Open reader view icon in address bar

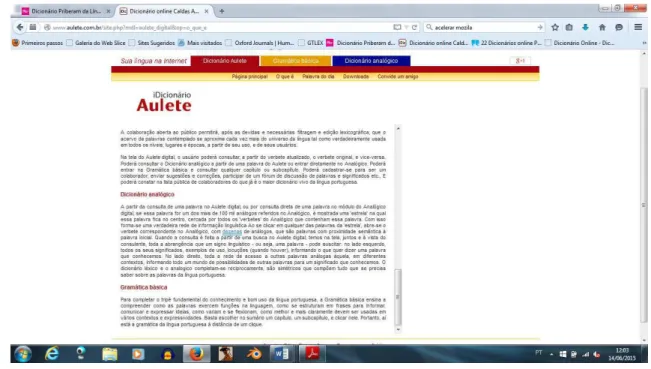click(397, 27)
